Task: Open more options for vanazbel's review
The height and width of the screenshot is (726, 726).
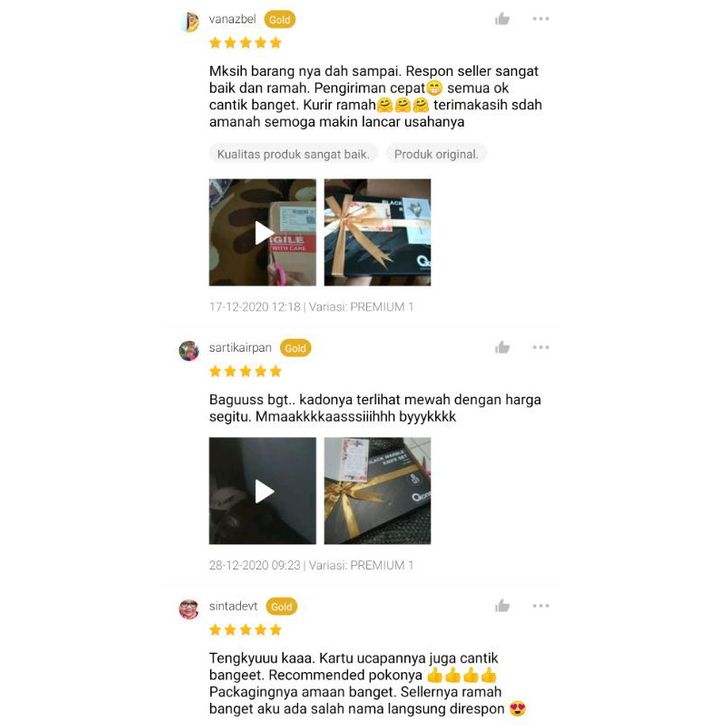Action: click(x=540, y=19)
